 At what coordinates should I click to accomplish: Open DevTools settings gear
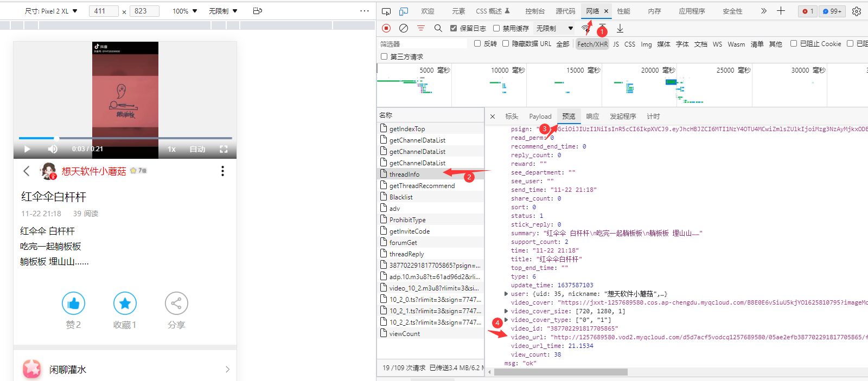point(857,11)
